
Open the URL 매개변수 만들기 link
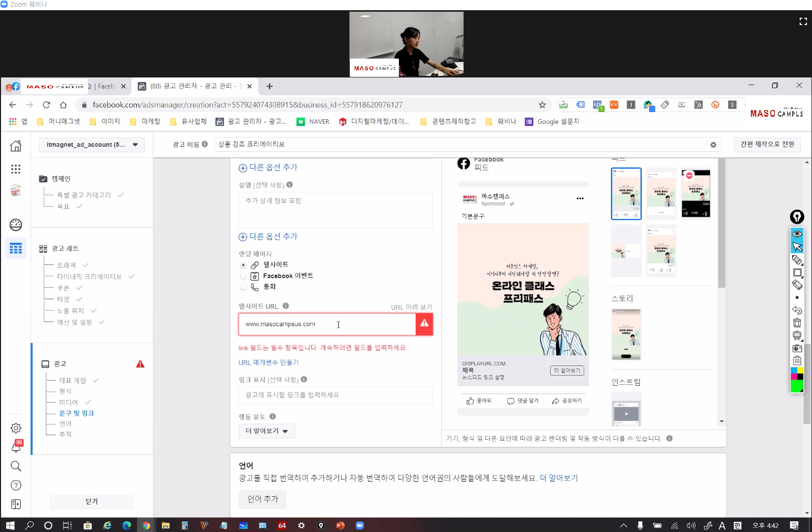click(268, 363)
